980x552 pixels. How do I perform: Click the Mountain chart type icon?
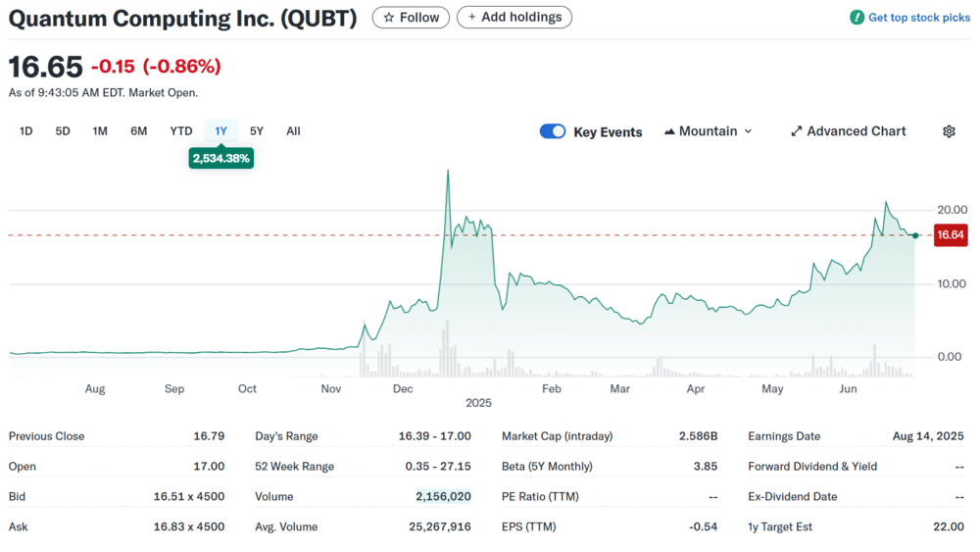669,131
